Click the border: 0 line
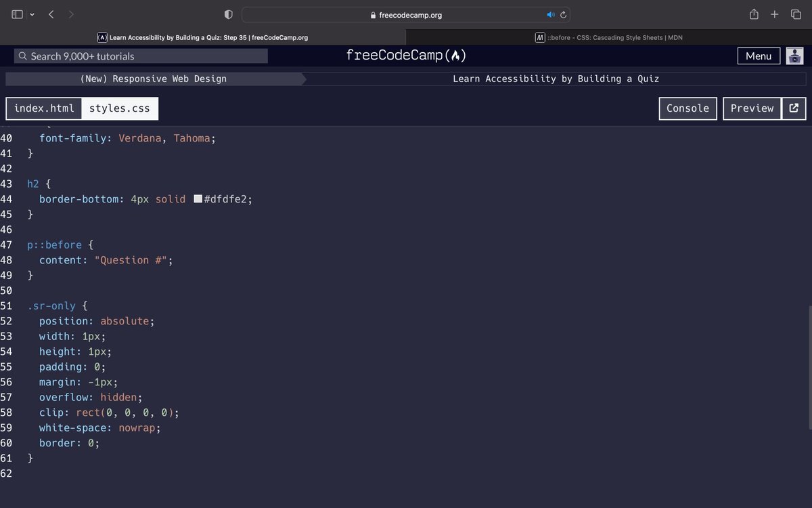Image resolution: width=812 pixels, height=508 pixels. pos(69,443)
